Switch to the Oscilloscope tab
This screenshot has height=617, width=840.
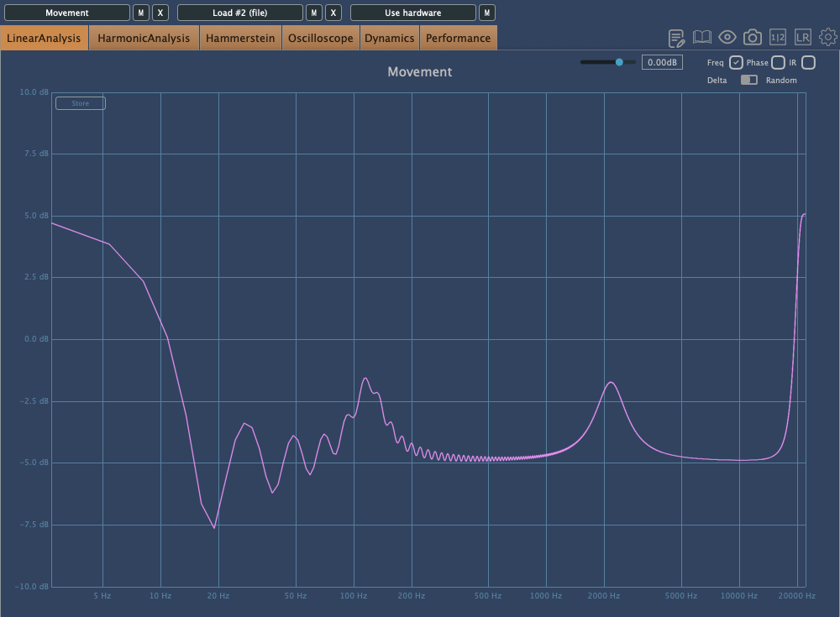[x=320, y=38]
